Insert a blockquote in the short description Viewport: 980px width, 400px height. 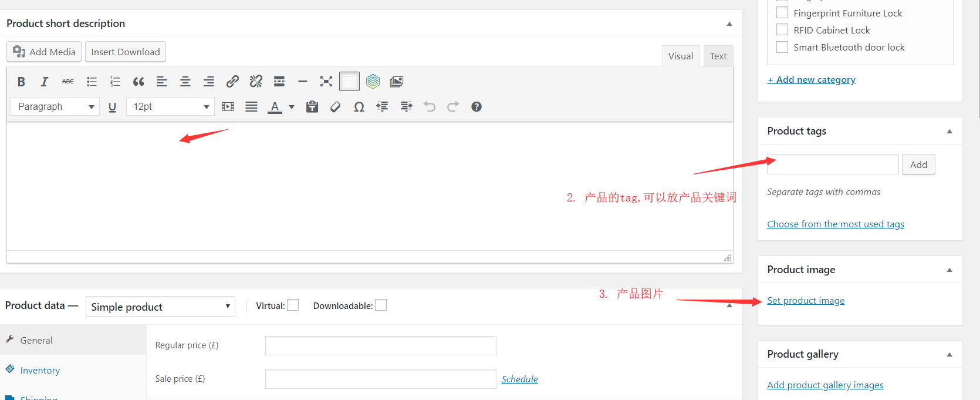tap(138, 82)
